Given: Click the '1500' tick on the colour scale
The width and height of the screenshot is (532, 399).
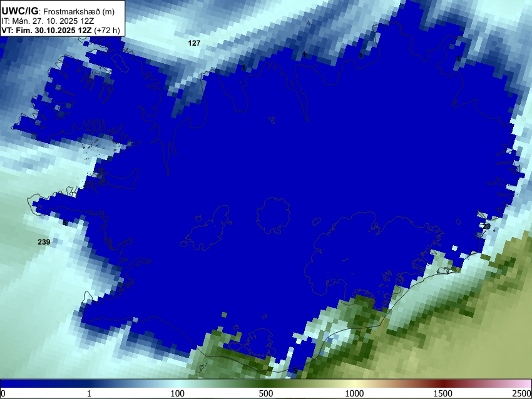Looking at the screenshot, I should click(x=443, y=393).
